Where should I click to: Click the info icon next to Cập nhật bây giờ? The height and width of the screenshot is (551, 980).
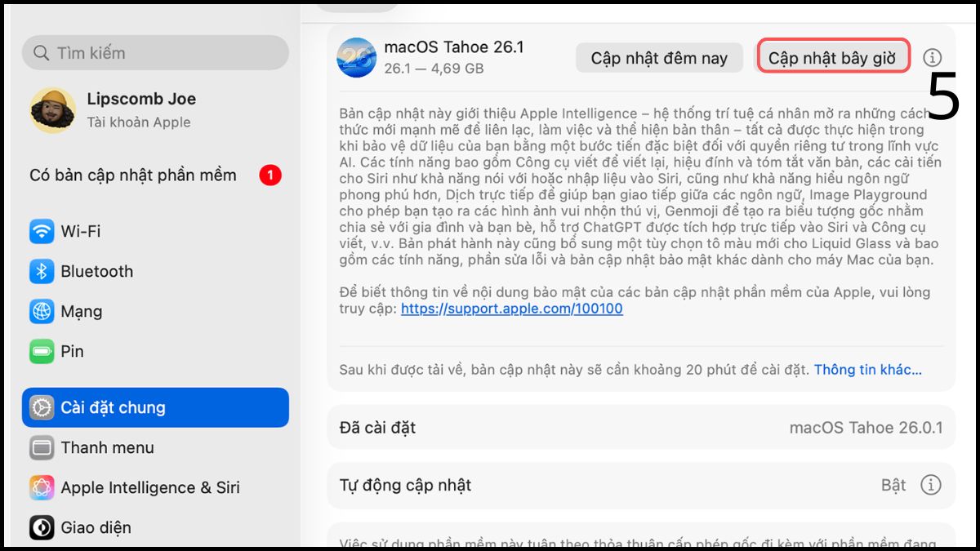click(x=931, y=56)
